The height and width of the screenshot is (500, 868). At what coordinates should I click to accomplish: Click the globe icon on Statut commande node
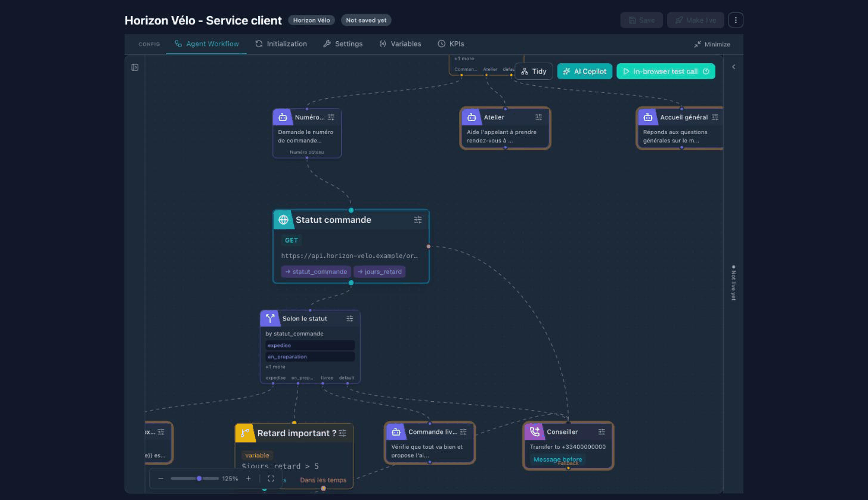click(284, 220)
